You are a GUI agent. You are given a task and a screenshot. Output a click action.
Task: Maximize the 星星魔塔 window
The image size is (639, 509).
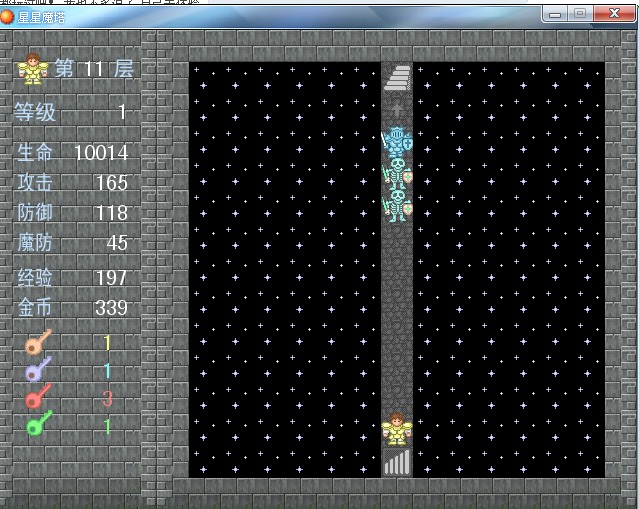click(x=580, y=14)
